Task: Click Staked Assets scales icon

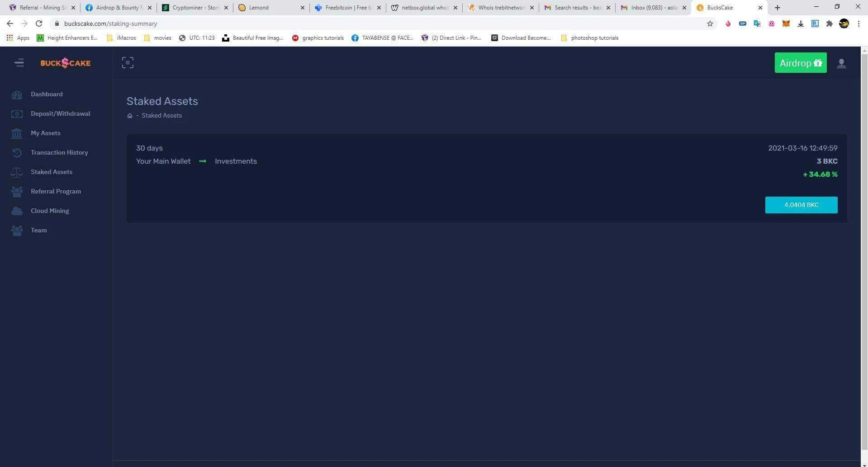Action: point(17,172)
